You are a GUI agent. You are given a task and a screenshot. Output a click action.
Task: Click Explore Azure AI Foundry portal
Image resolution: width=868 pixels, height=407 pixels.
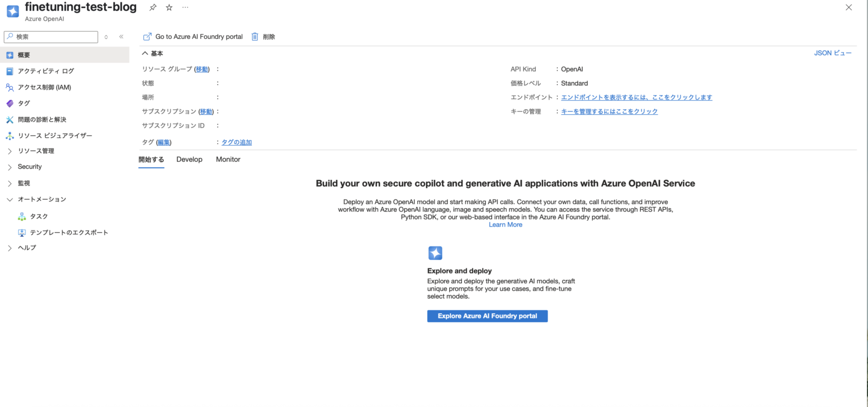pyautogui.click(x=487, y=315)
